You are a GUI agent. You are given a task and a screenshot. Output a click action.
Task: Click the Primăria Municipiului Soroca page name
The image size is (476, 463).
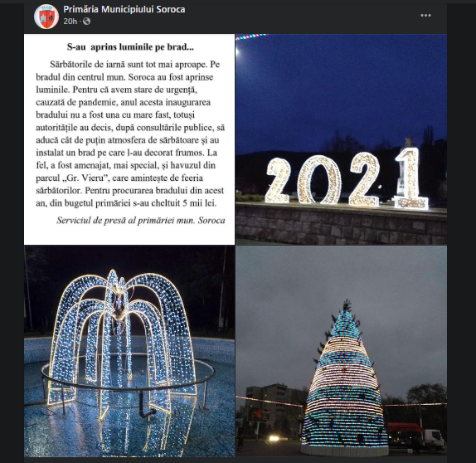point(124,9)
